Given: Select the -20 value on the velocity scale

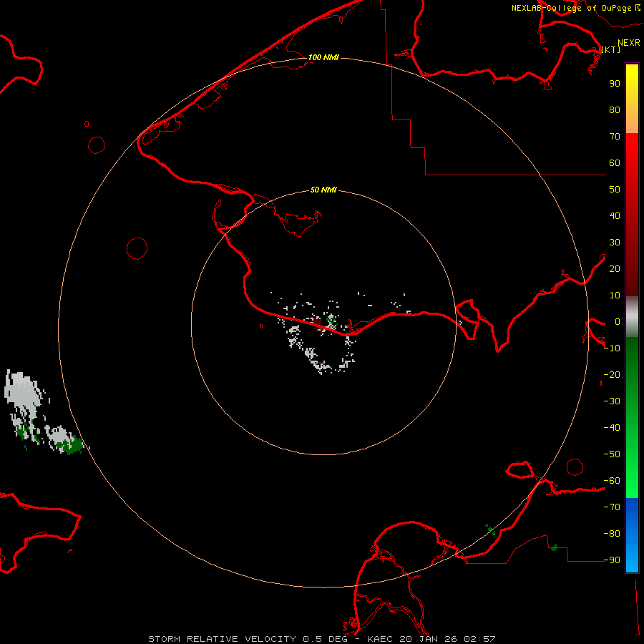Looking at the screenshot, I should (612, 374).
